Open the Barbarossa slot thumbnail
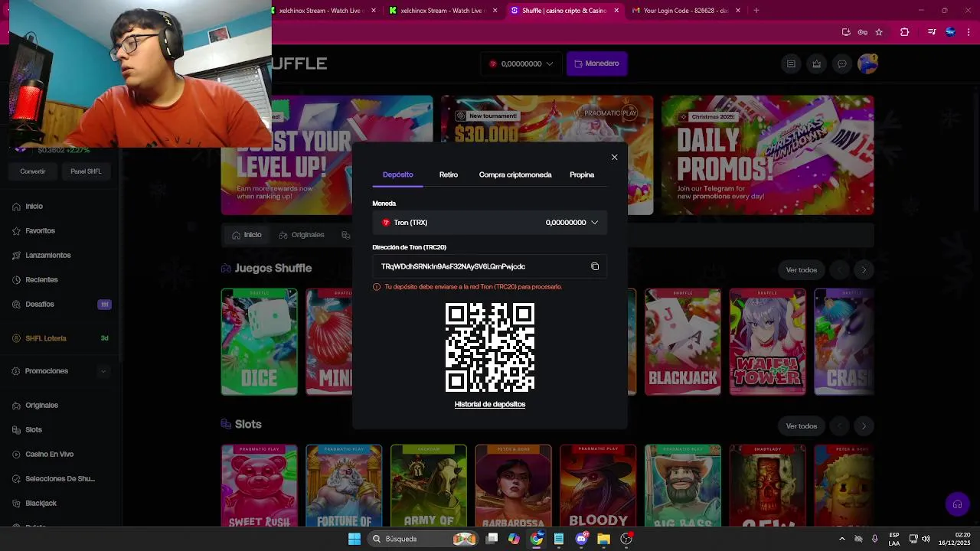The image size is (980, 551). 513,486
